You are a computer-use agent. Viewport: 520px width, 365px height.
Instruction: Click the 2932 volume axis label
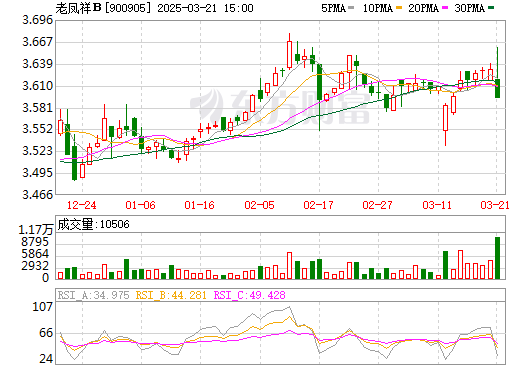35,266
